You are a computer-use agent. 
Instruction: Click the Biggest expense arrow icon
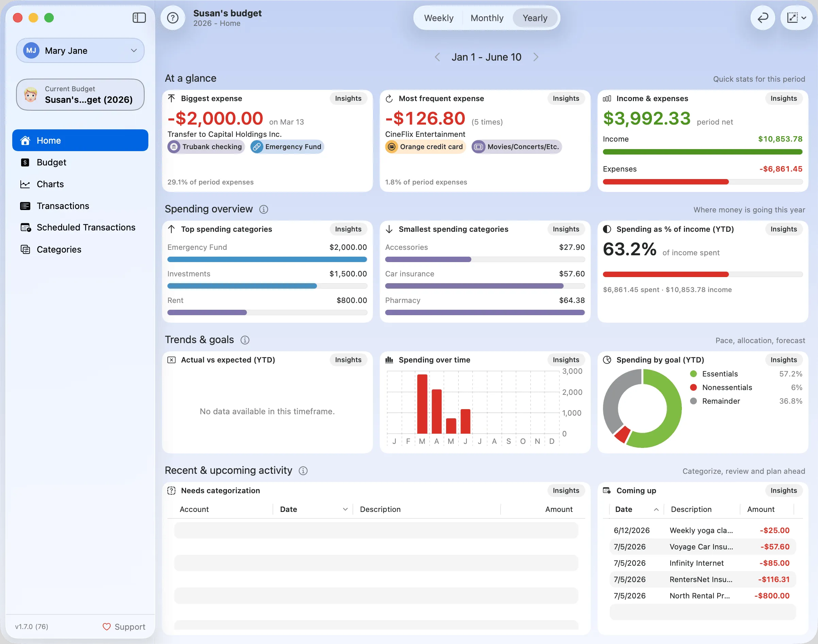tap(171, 98)
